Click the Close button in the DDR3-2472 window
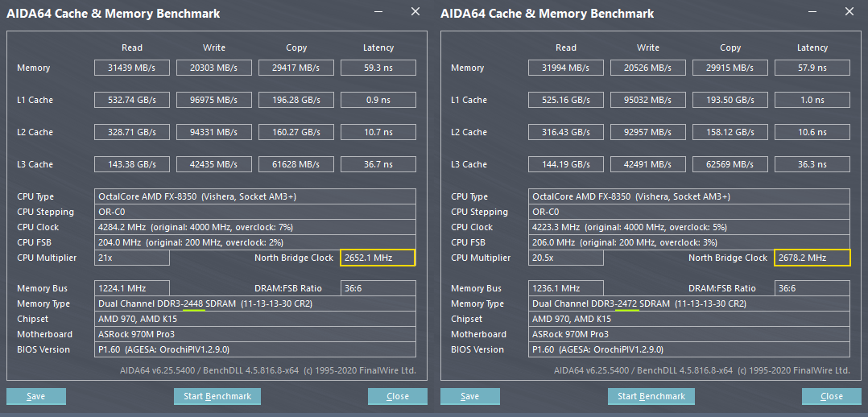868x417 pixels. coord(832,396)
